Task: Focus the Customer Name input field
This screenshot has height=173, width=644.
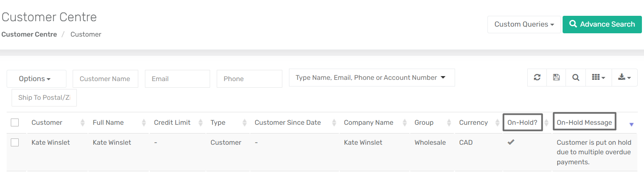Action: 105,79
